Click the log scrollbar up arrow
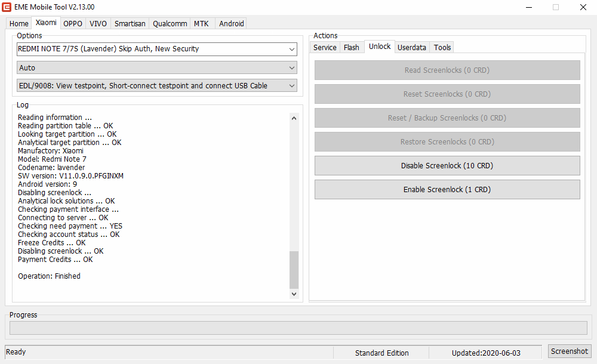597x364 pixels. (294, 118)
